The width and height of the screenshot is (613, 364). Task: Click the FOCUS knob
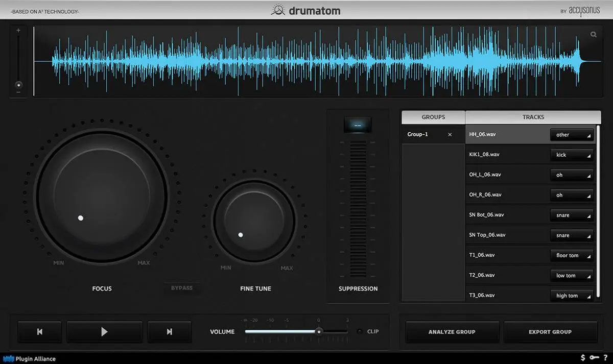(102, 197)
